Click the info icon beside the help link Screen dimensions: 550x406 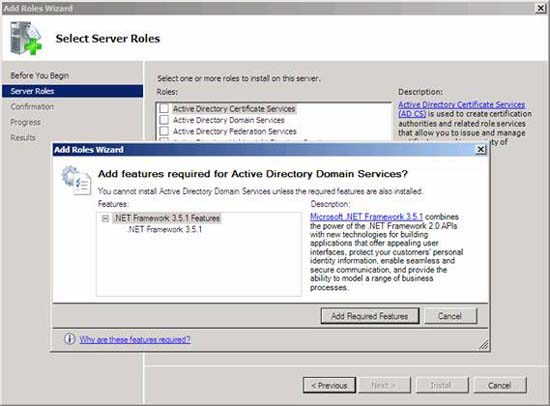pos(69,339)
